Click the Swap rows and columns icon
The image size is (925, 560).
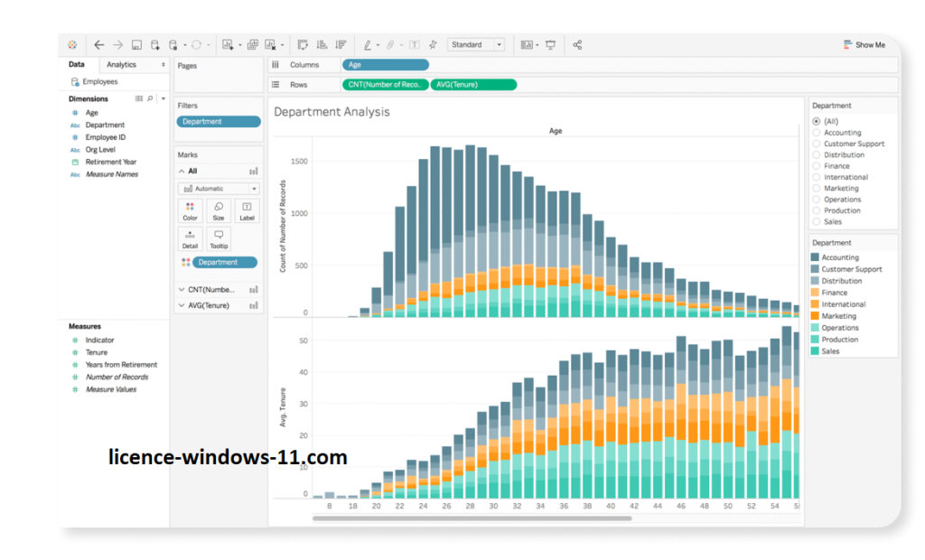coord(303,44)
